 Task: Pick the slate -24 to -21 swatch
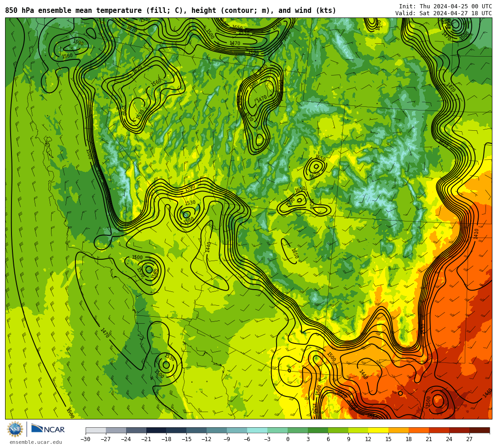point(136,430)
